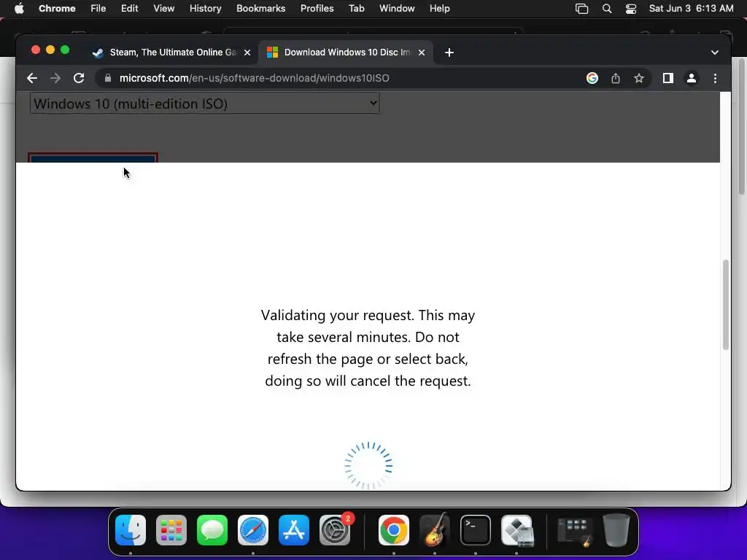Close the Steam tab

(x=247, y=52)
